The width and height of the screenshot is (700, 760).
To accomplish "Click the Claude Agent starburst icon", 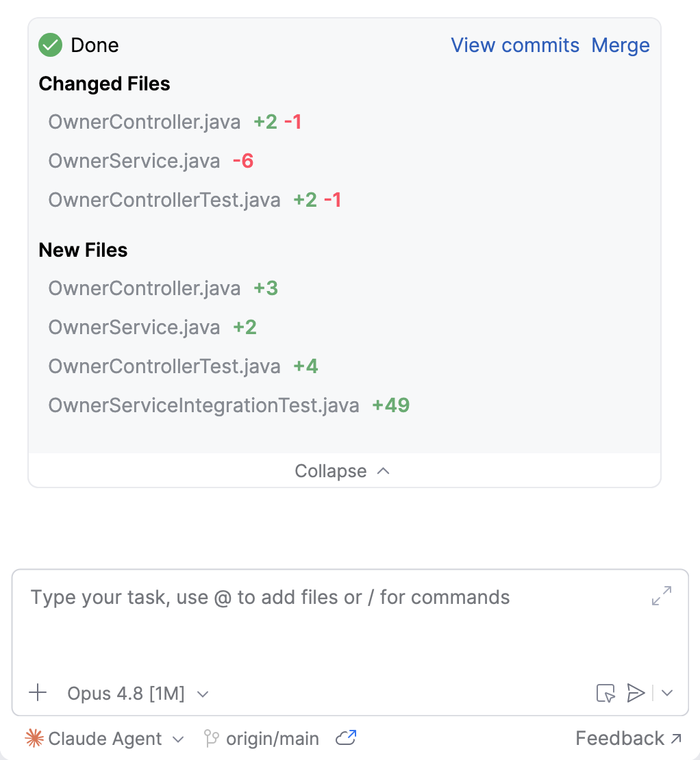I will point(34,739).
